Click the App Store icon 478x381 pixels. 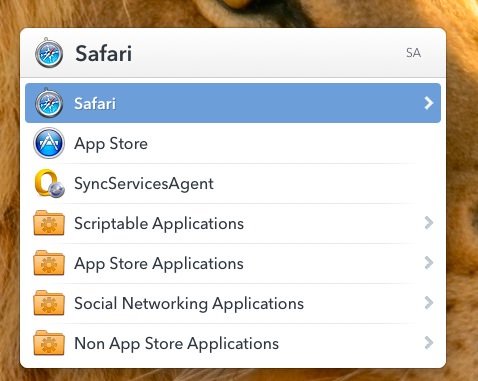tap(49, 143)
